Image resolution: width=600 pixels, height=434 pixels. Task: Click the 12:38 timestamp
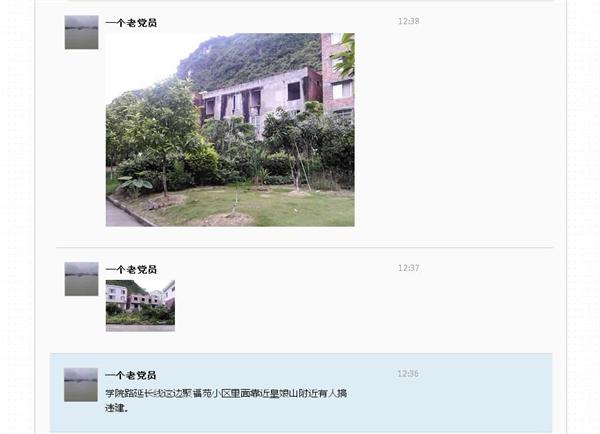[409, 21]
